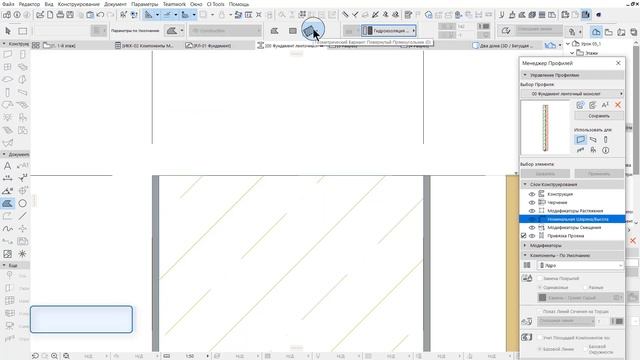Close the Менеджер Профилей panel
Viewport: 640px width, 360px height.
click(x=618, y=63)
